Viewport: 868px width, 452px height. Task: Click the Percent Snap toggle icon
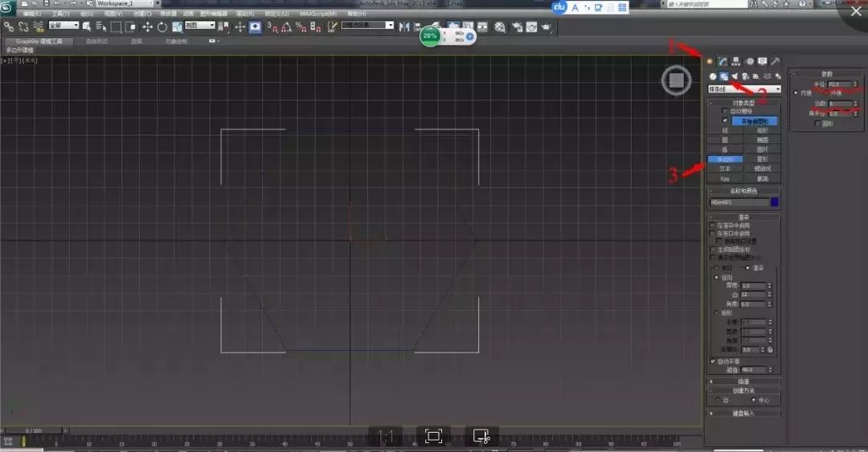301,26
